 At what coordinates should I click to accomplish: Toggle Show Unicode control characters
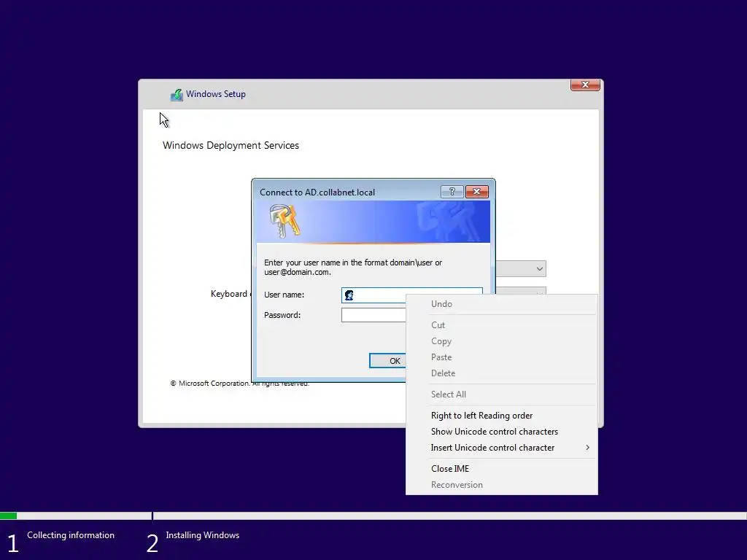[501, 432]
